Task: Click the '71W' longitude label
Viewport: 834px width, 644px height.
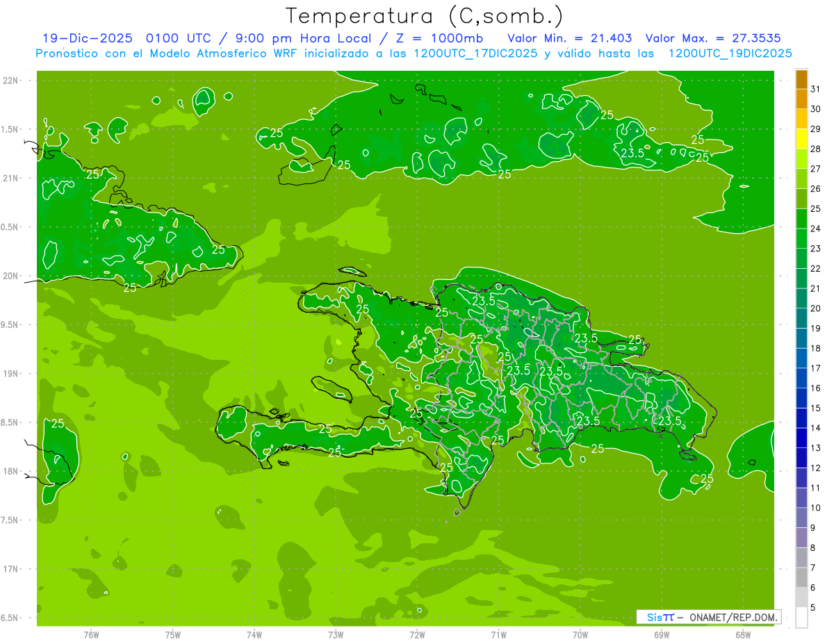Action: coord(498,635)
